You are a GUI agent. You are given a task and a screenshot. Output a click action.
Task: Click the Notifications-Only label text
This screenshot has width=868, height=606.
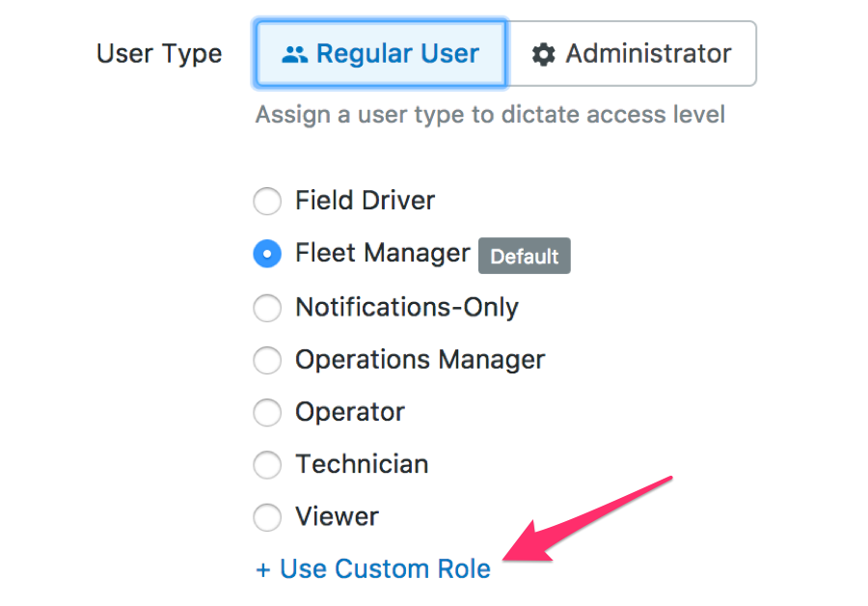[x=407, y=308]
